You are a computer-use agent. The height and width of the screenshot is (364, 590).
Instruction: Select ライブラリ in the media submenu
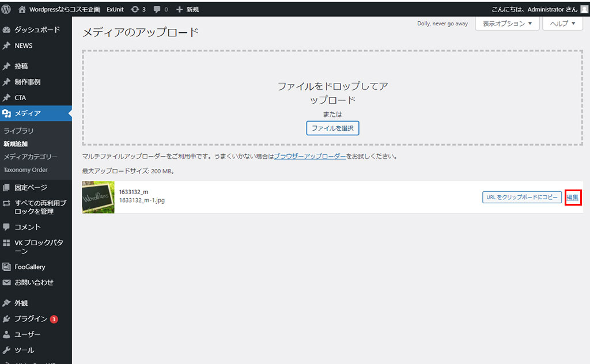(18, 131)
